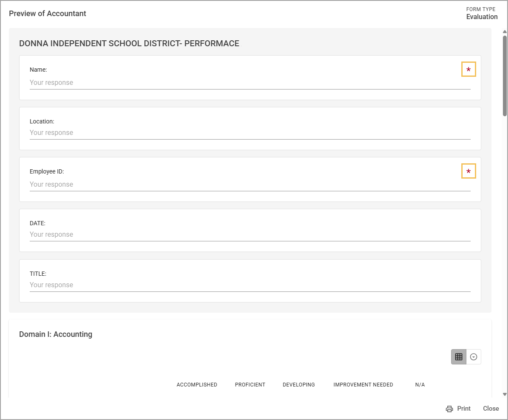Screen dimensions: 508x420
Task: Click the Location: field label
Action: (42, 121)
